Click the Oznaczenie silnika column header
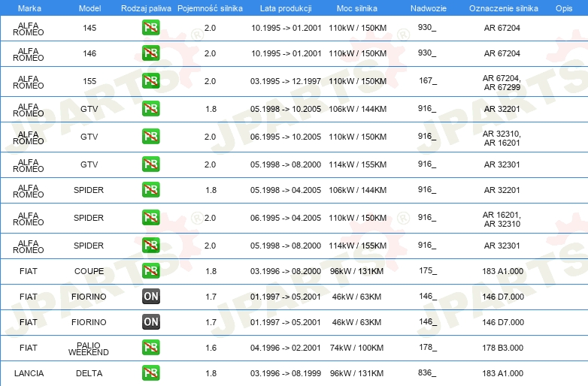 504,8
